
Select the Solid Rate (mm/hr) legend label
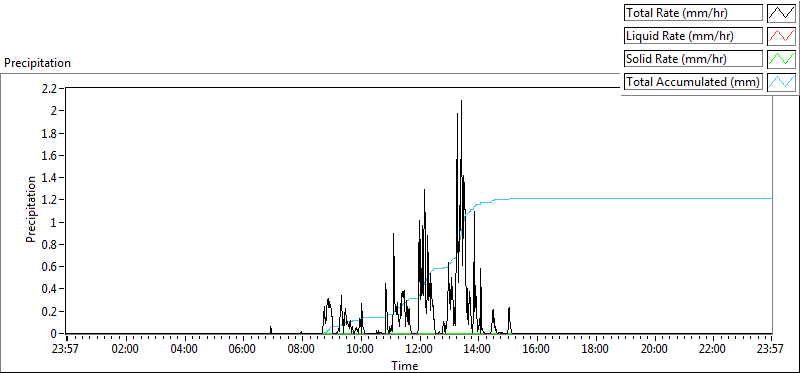point(693,59)
